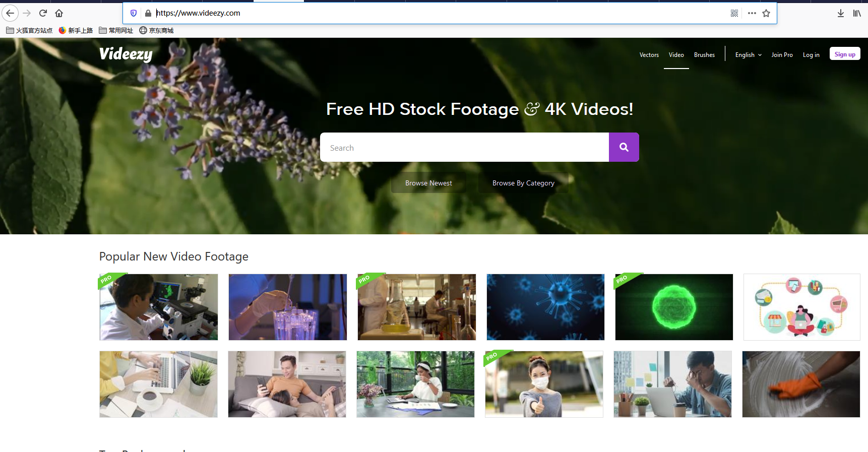Image resolution: width=868 pixels, height=452 pixels.
Task: Click the Log in link
Action: tap(811, 55)
